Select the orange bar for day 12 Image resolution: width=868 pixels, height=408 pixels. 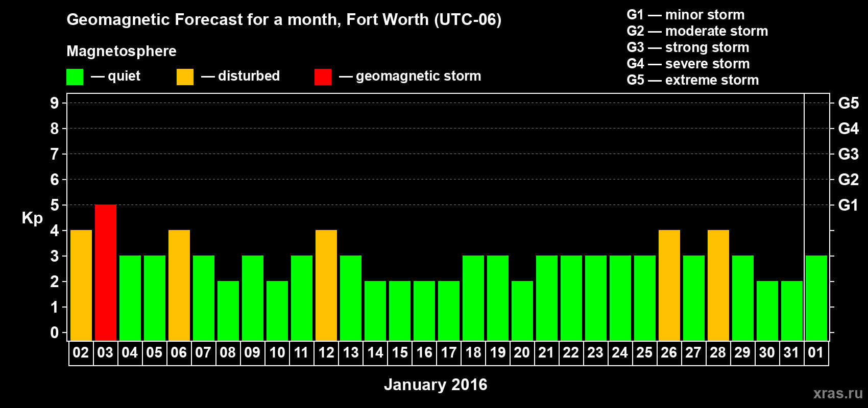(x=326, y=285)
